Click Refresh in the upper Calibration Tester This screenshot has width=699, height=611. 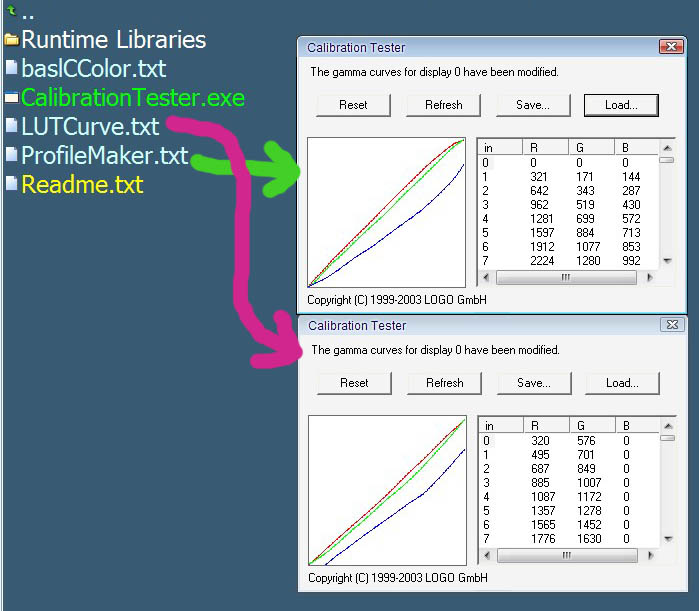[444, 105]
